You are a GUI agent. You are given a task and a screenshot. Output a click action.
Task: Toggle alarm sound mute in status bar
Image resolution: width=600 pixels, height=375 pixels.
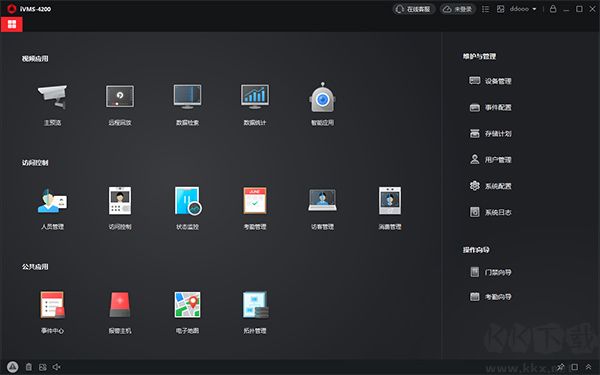(x=57, y=367)
